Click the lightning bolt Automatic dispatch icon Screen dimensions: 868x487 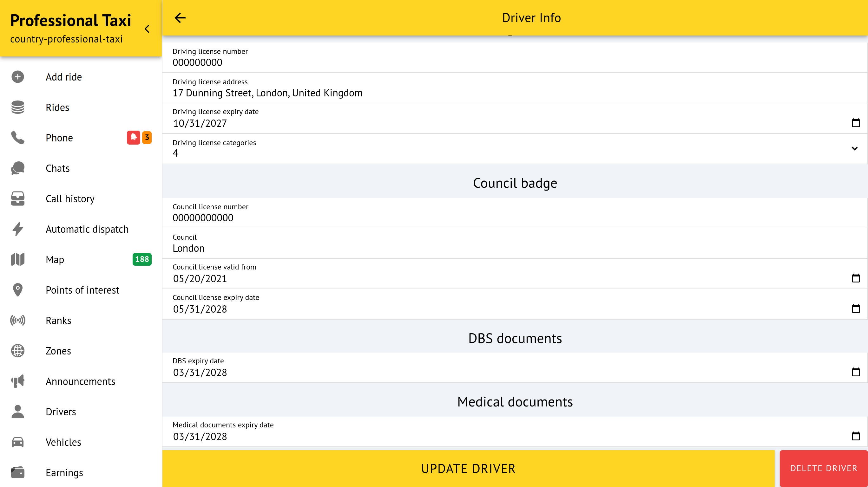17,229
